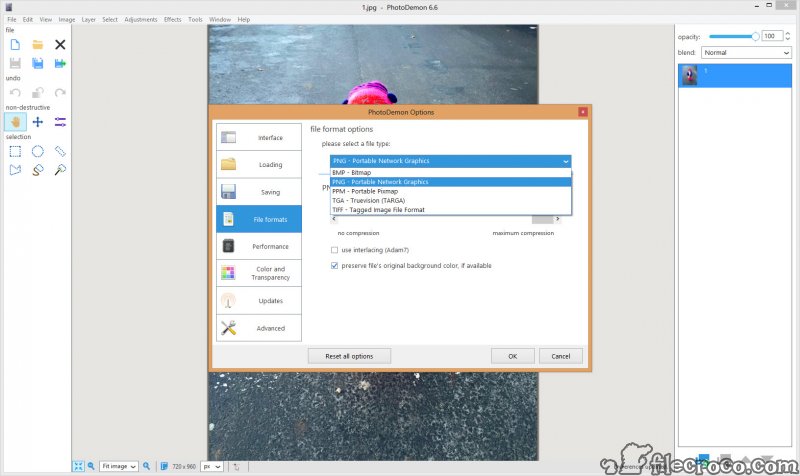Choose TIFF - Tagged Image File Format
800x476 pixels.
451,210
